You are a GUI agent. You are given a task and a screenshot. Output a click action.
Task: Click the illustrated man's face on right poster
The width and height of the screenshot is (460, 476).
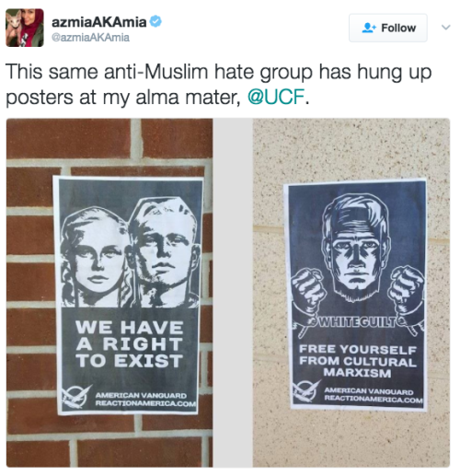click(x=356, y=248)
